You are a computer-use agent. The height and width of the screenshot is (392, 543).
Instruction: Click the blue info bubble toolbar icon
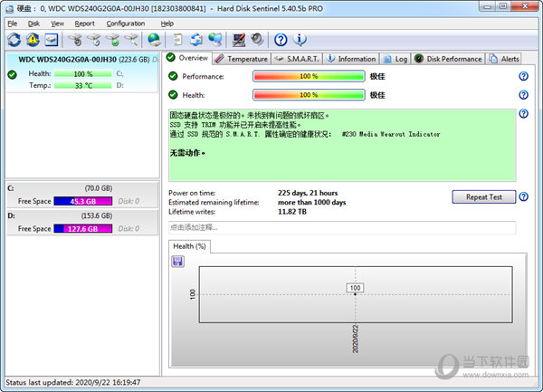click(x=300, y=40)
